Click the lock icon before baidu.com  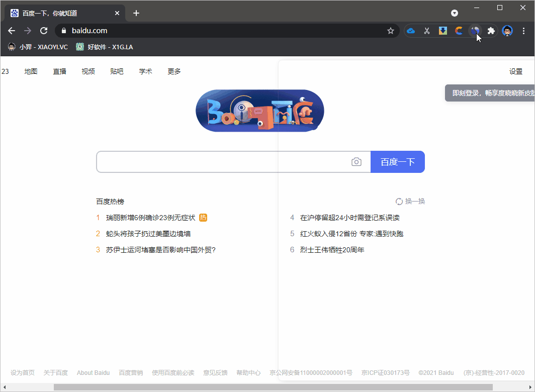pyautogui.click(x=63, y=31)
